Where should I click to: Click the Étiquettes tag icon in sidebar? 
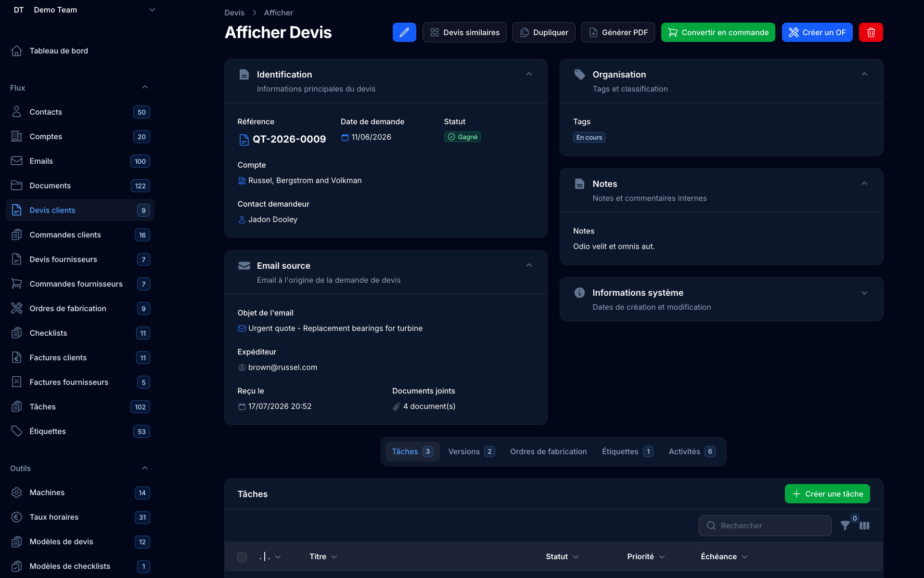(x=17, y=431)
